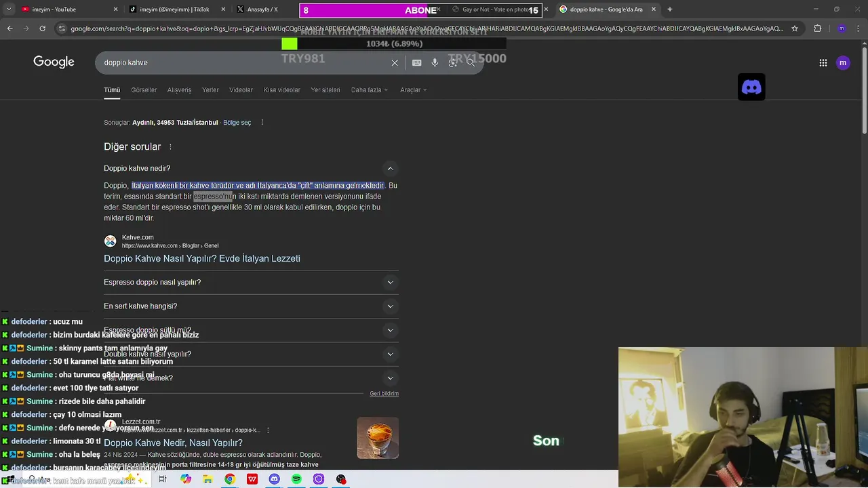
Task: Switch to the 'Videolar' tab
Action: click(241, 90)
